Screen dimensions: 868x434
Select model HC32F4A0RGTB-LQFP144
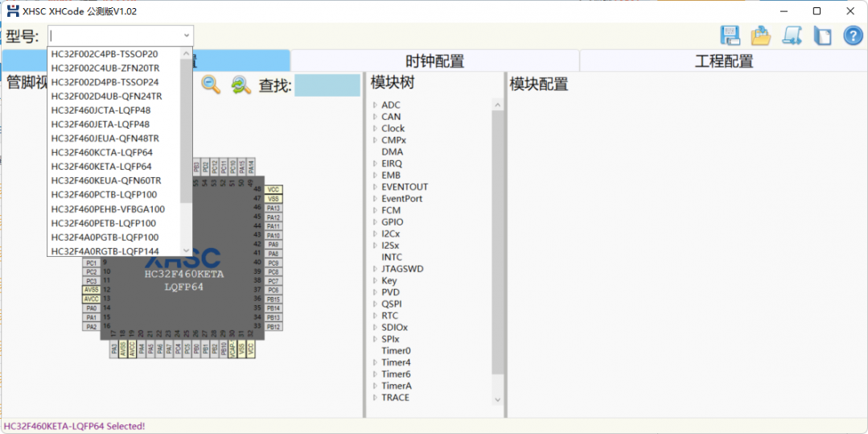pos(105,251)
